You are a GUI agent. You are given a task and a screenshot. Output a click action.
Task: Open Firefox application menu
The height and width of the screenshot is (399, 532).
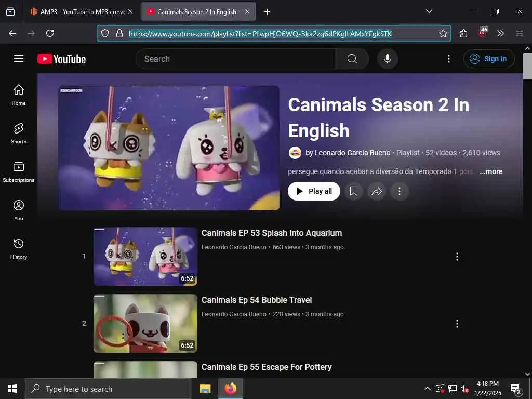coord(519,33)
